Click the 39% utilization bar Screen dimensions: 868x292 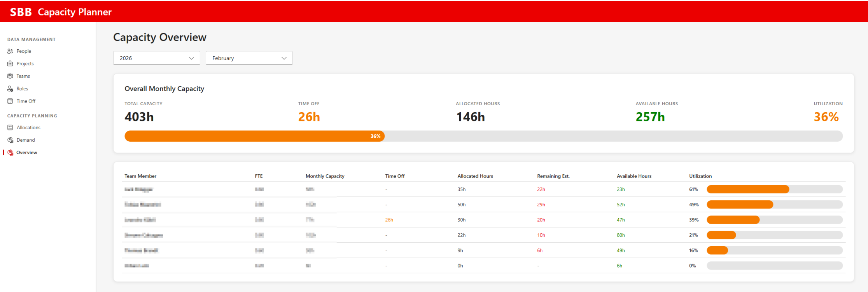pyautogui.click(x=775, y=220)
